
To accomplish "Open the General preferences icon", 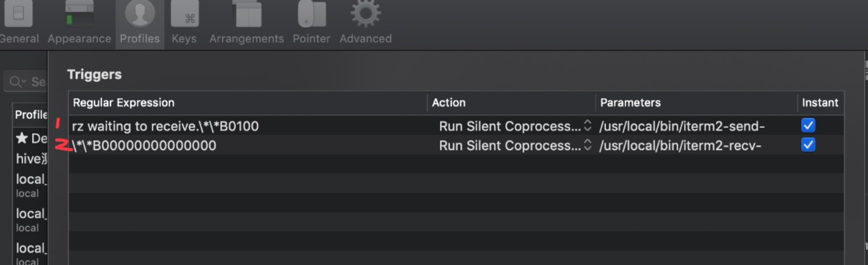I will click(x=18, y=14).
